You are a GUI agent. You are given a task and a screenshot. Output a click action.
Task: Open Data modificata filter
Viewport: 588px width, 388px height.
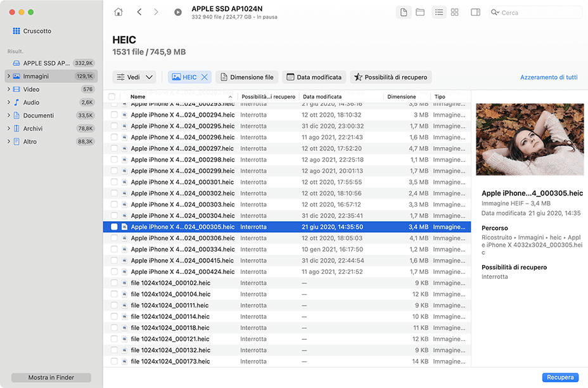[314, 77]
